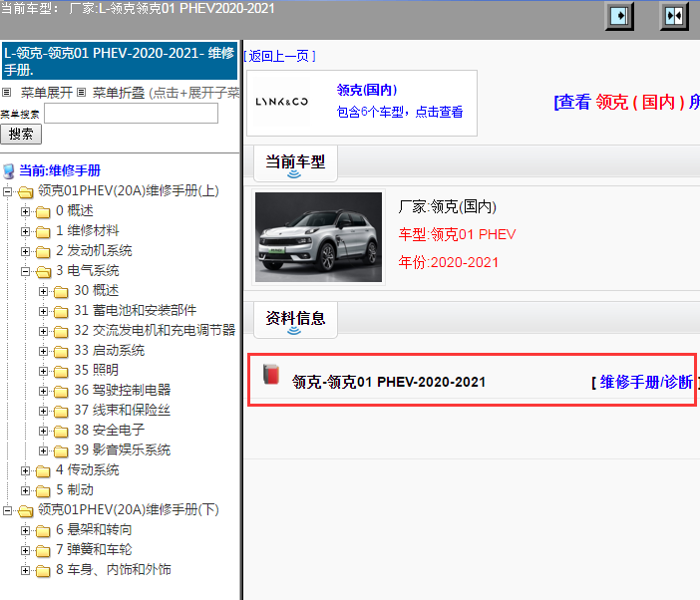
Task: Open the 领克(国内) brand link
Action: 367,90
